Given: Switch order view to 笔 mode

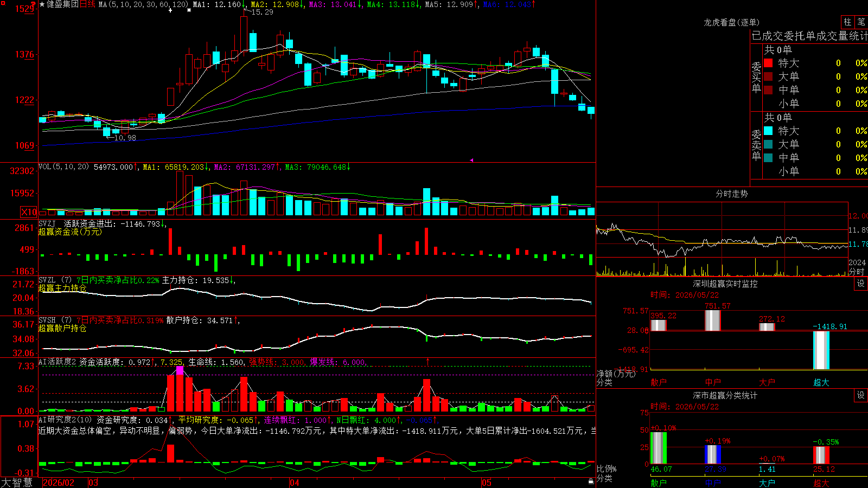Looking at the screenshot, I should point(861,22).
